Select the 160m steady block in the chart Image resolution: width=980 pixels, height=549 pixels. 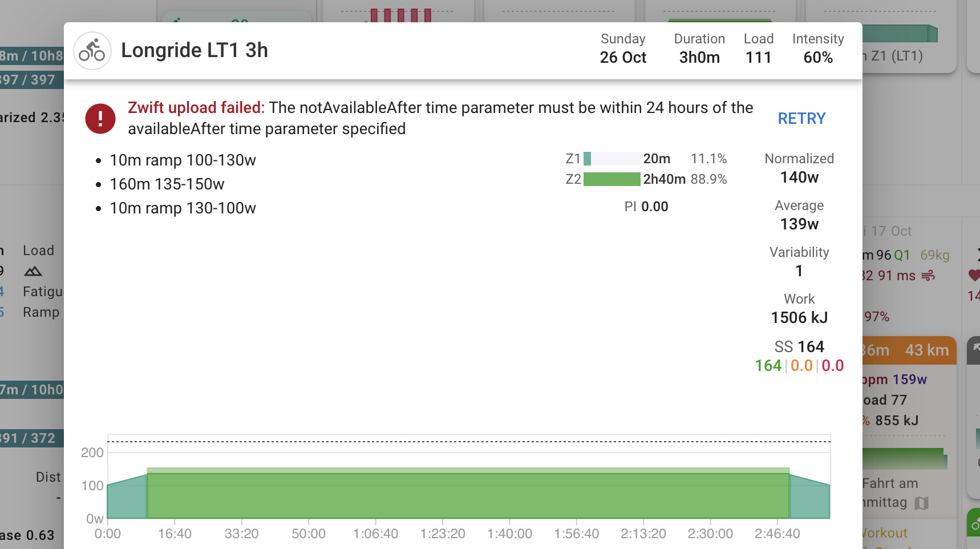468,495
